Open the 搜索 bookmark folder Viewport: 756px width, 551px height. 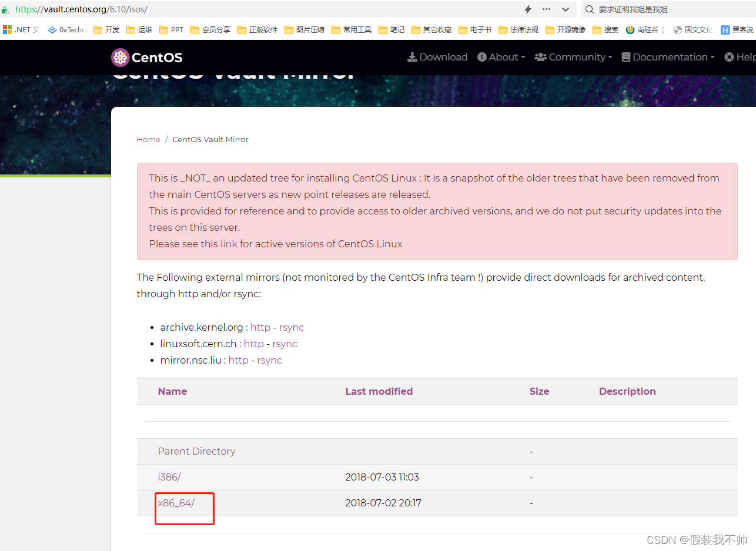click(606, 29)
